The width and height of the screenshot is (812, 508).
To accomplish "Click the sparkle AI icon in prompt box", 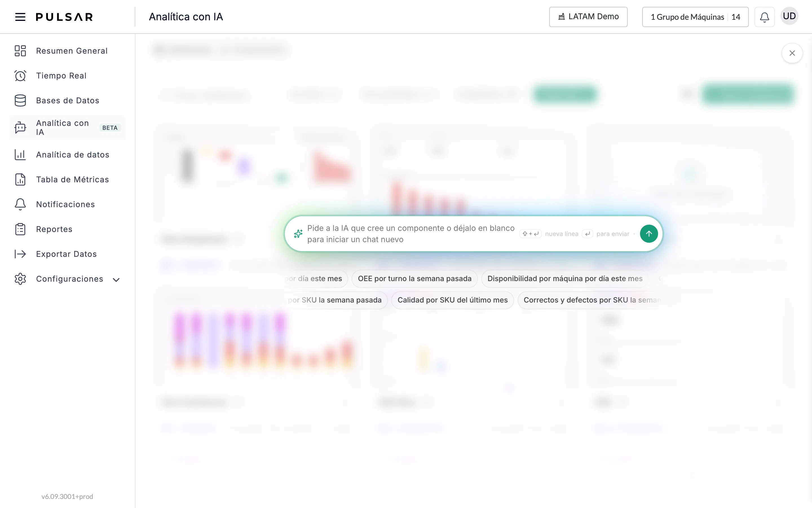I will (x=298, y=233).
